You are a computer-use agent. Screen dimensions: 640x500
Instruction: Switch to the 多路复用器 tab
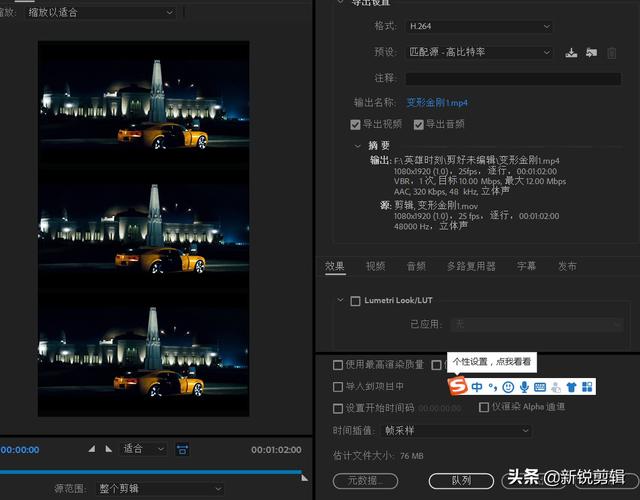tap(471, 266)
